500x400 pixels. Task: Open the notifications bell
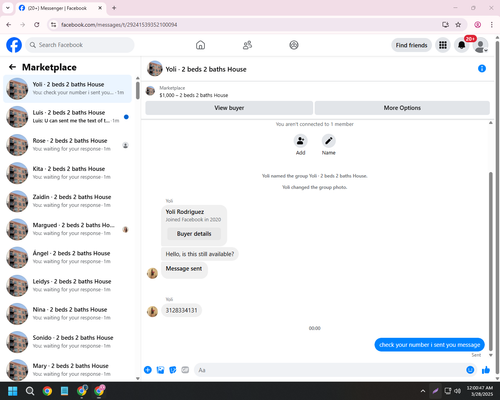pyautogui.click(x=461, y=45)
